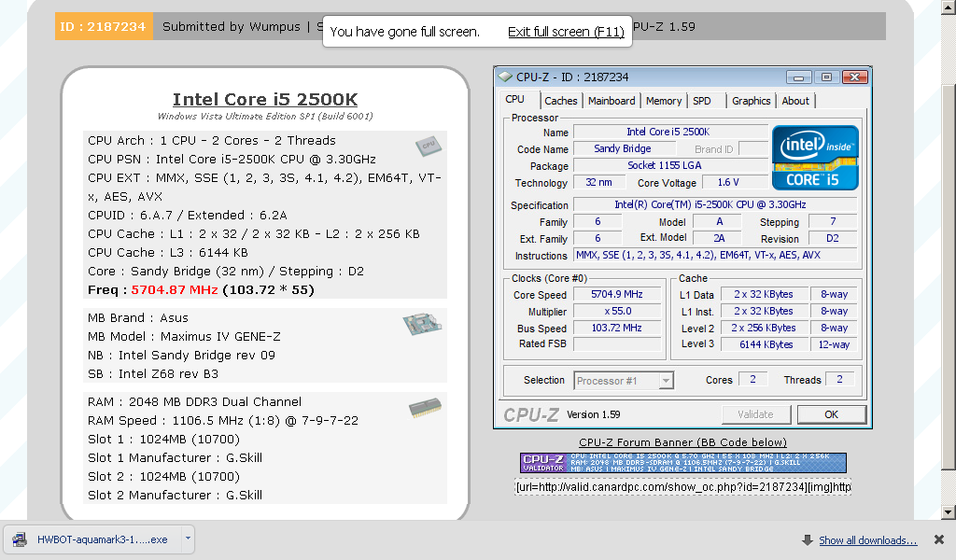The width and height of the screenshot is (956, 560).
Task: Click the HWBOT-aquamark3-1.....exe download item
Action: (99, 539)
